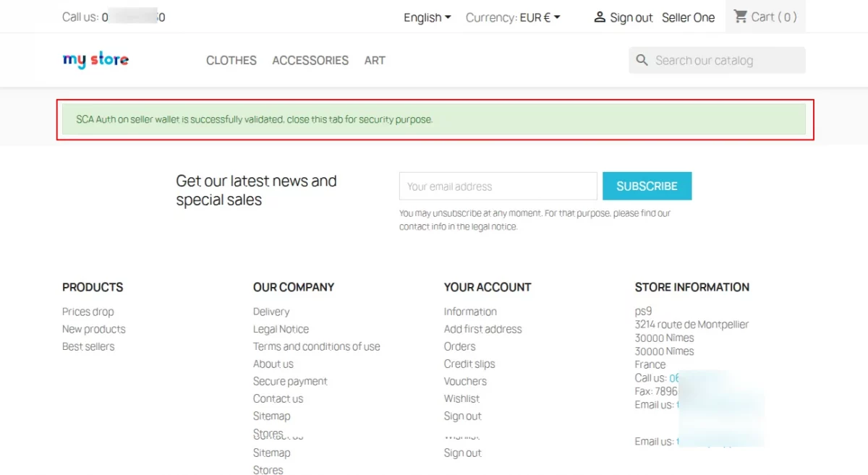The height and width of the screenshot is (475, 868).
Task: Click the user account person icon
Action: coord(599,17)
